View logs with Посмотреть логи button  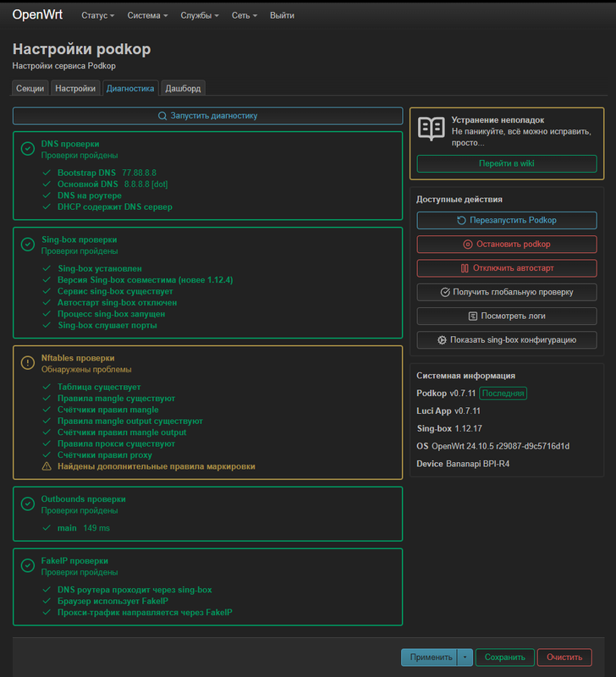507,316
